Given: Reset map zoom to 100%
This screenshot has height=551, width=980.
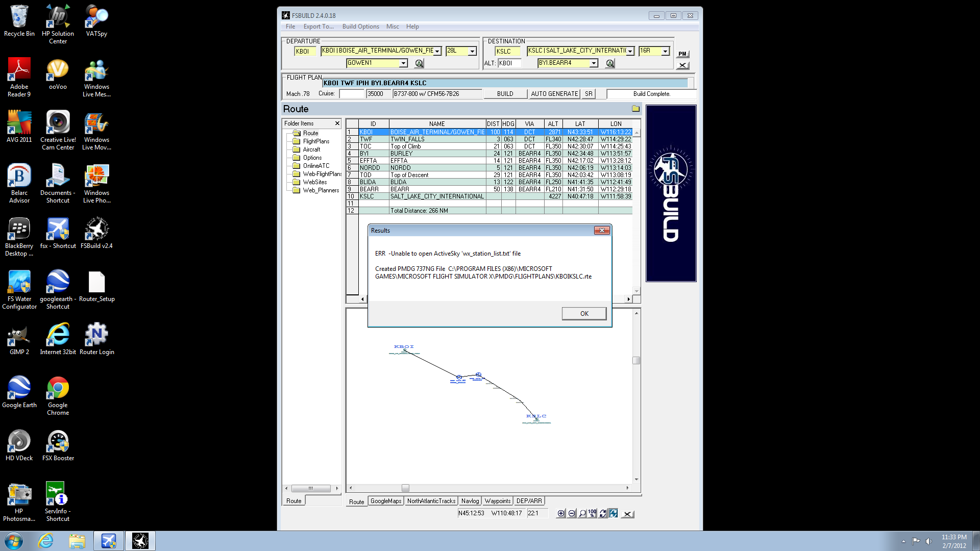Looking at the screenshot, I should click(x=592, y=514).
